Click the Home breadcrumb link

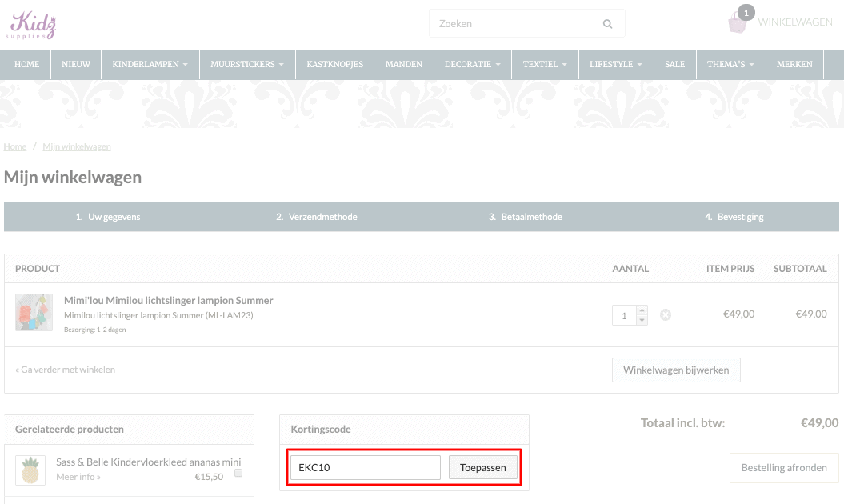tap(15, 146)
